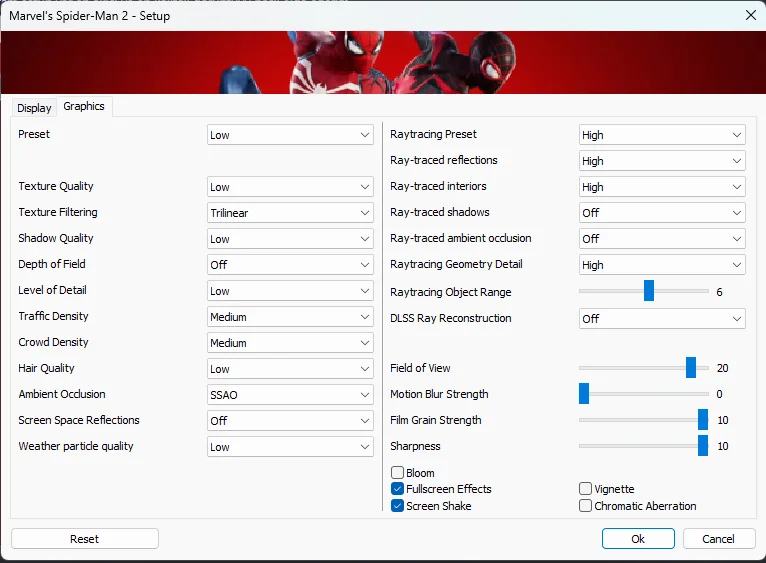The width and height of the screenshot is (766, 563).
Task: Open the DLSS Ray Reconstruction dropdown
Action: pos(662,319)
